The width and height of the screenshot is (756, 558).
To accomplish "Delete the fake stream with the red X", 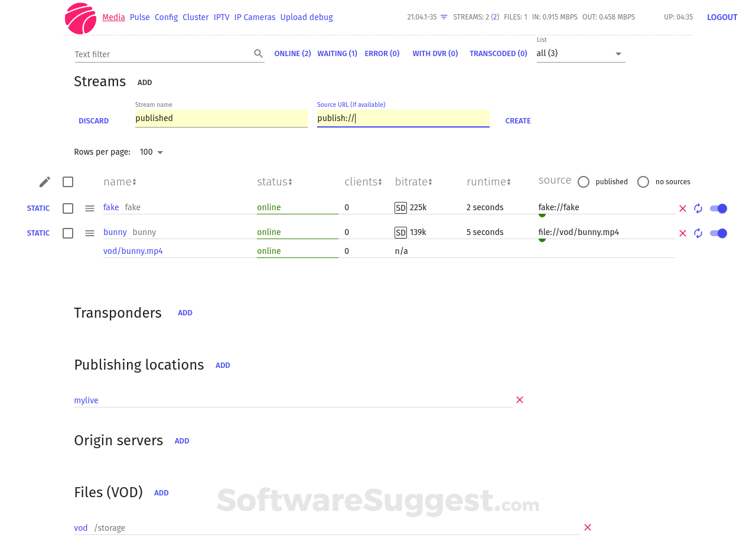I will 683,208.
